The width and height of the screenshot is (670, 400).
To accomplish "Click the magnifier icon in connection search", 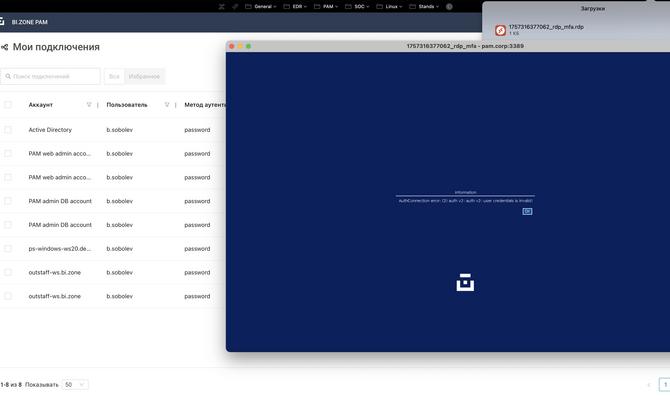I will (8, 76).
